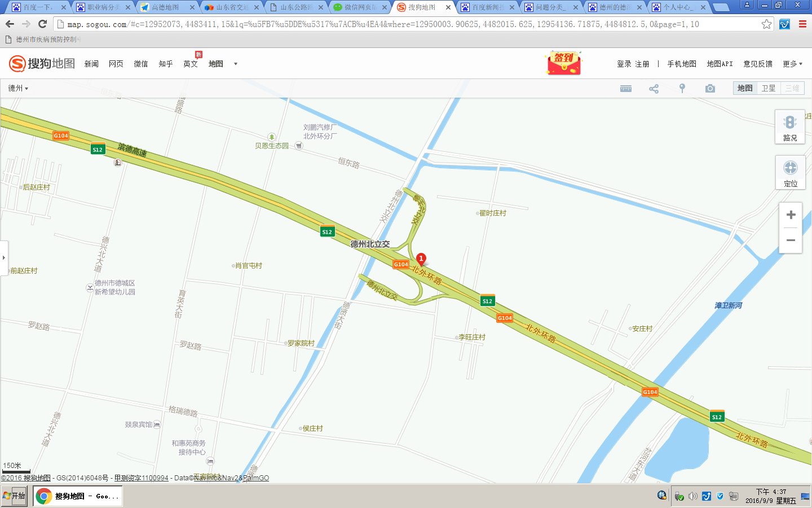Switch to 卫星 satellite view
The image size is (812, 508).
[x=768, y=88]
